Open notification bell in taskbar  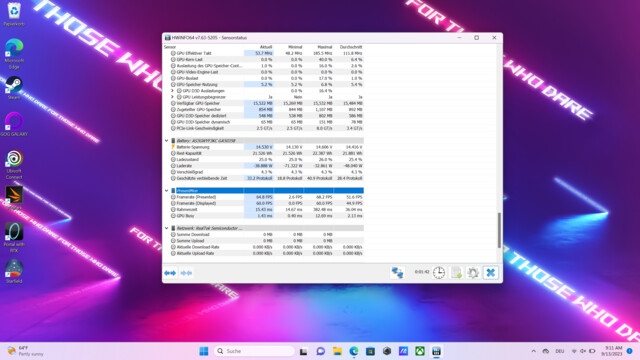click(630, 351)
